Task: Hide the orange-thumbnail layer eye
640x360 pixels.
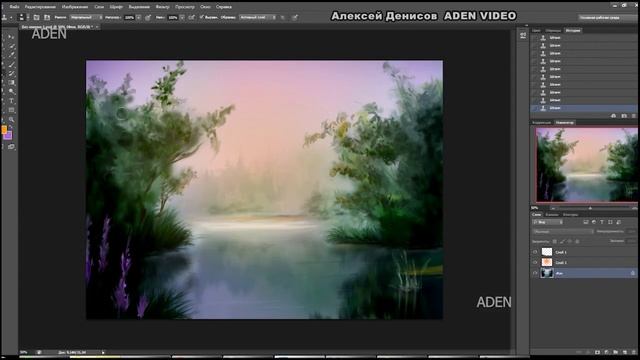Action: [535, 262]
